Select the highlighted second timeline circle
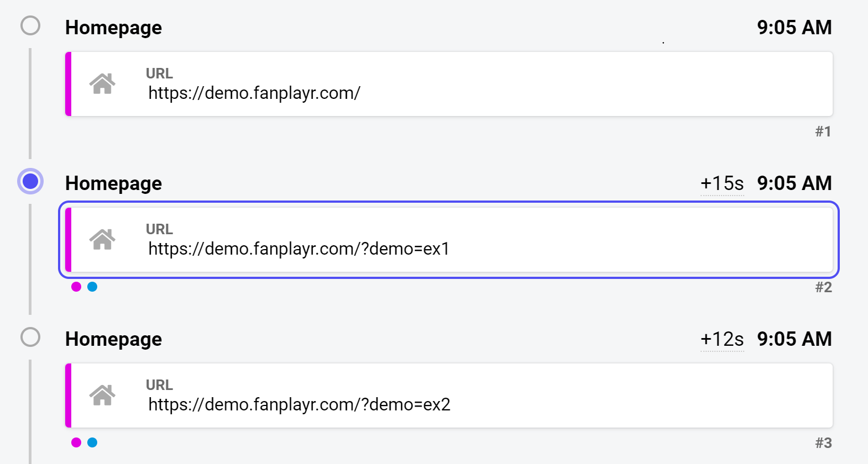Image resolution: width=868 pixels, height=464 pixels. [30, 181]
